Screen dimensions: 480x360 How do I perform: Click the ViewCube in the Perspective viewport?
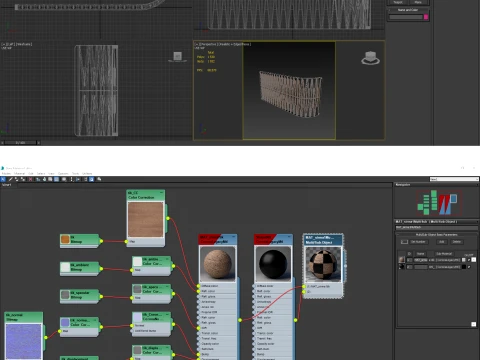click(370, 58)
